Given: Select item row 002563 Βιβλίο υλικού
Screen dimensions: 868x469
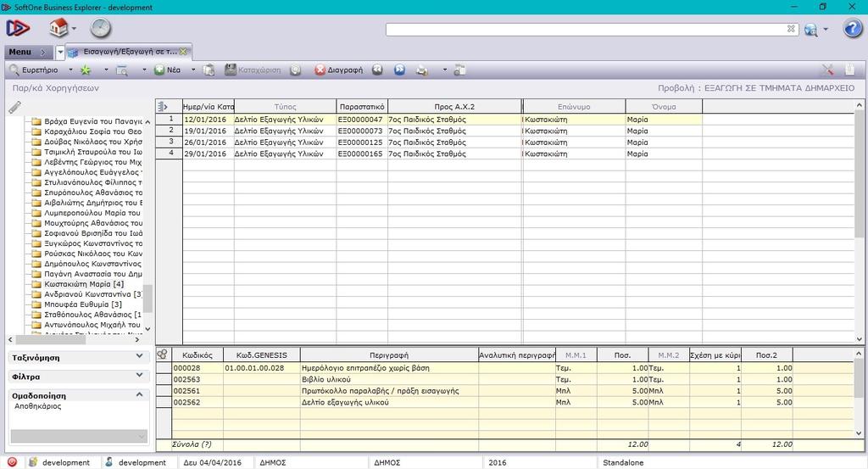Looking at the screenshot, I should 482,379.
